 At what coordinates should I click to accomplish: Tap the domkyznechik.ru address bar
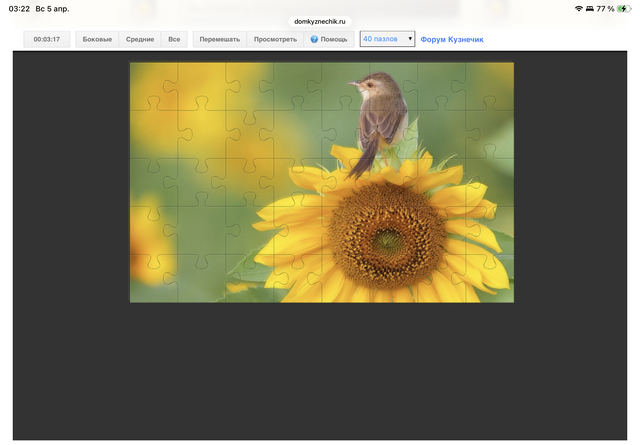(319, 20)
